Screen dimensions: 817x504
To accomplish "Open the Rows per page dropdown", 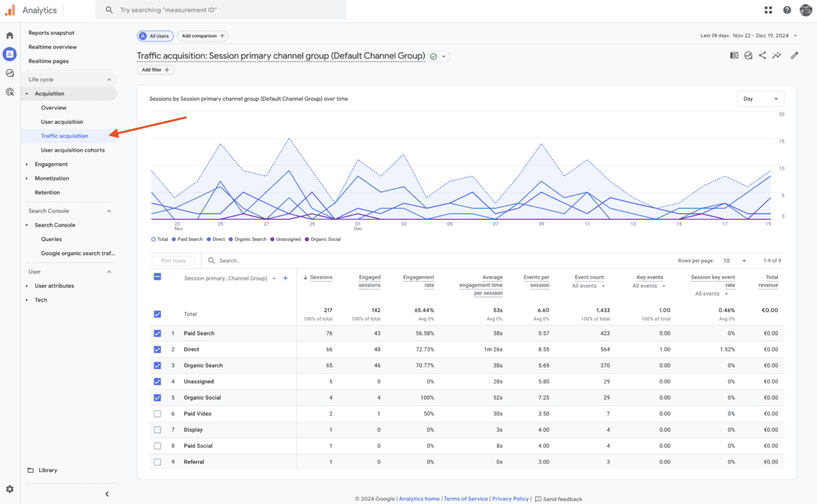I will coord(735,261).
